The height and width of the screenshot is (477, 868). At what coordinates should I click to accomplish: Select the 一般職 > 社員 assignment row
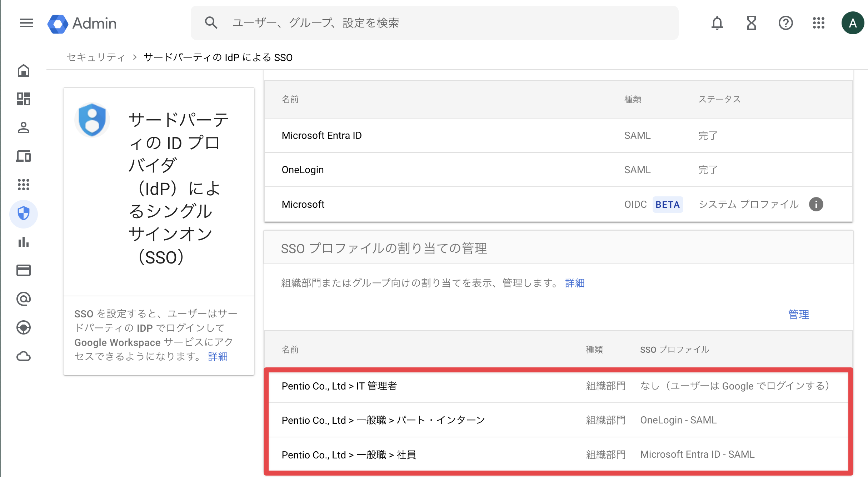(558, 455)
